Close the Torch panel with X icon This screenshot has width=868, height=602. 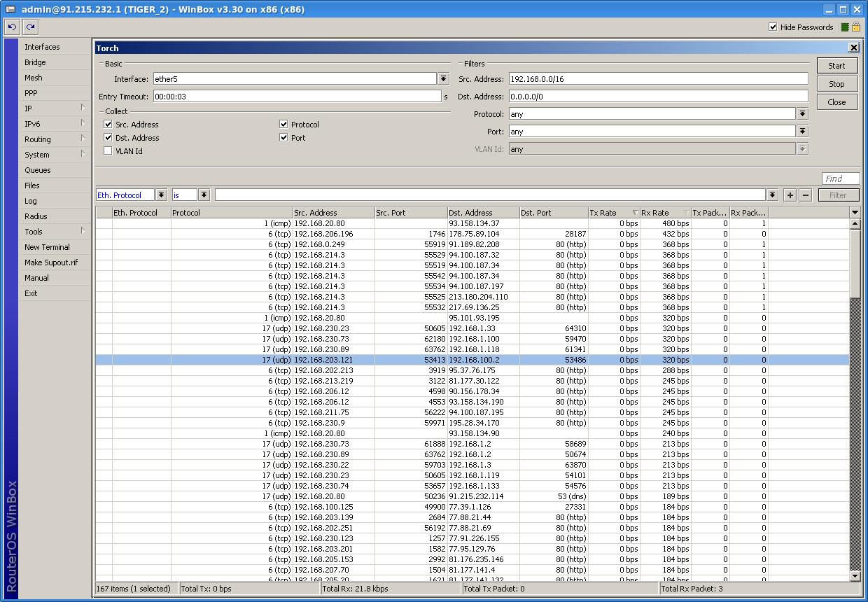click(853, 48)
